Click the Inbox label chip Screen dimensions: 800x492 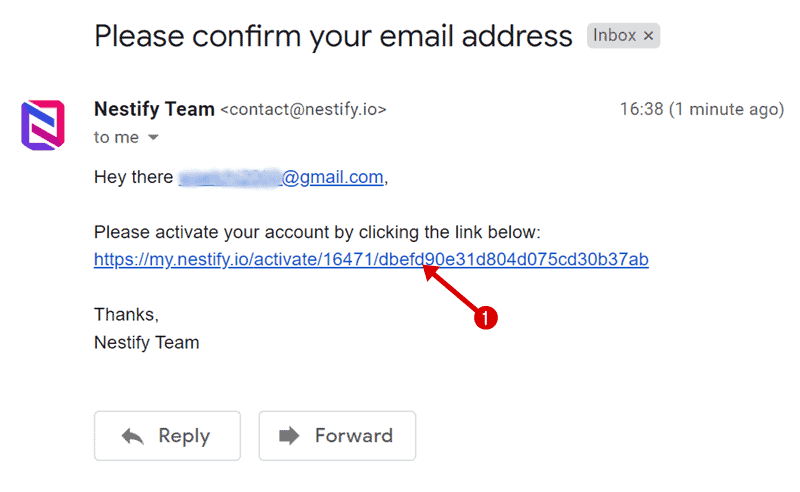click(x=623, y=36)
